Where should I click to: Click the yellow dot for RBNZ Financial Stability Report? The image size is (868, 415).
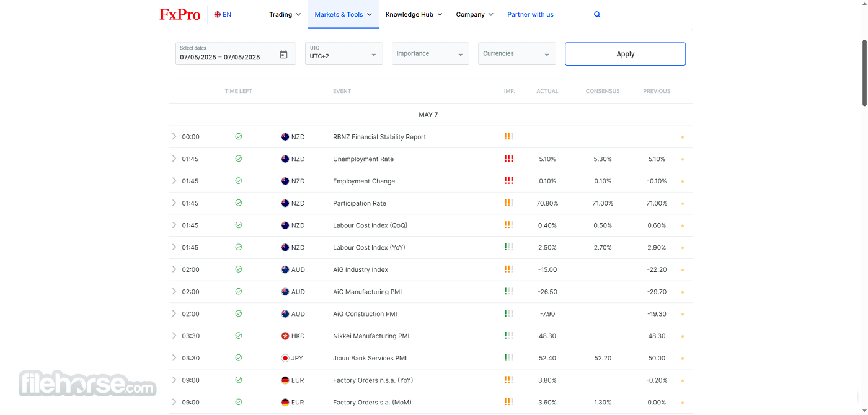683,137
